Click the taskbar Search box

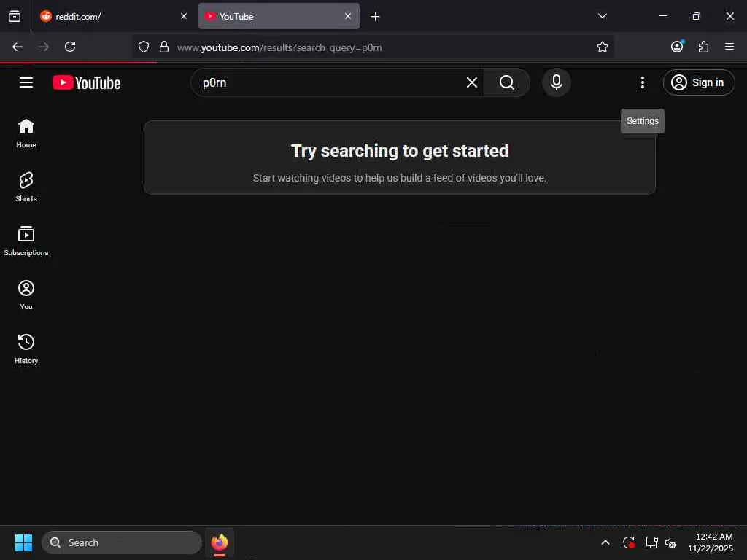(x=122, y=542)
